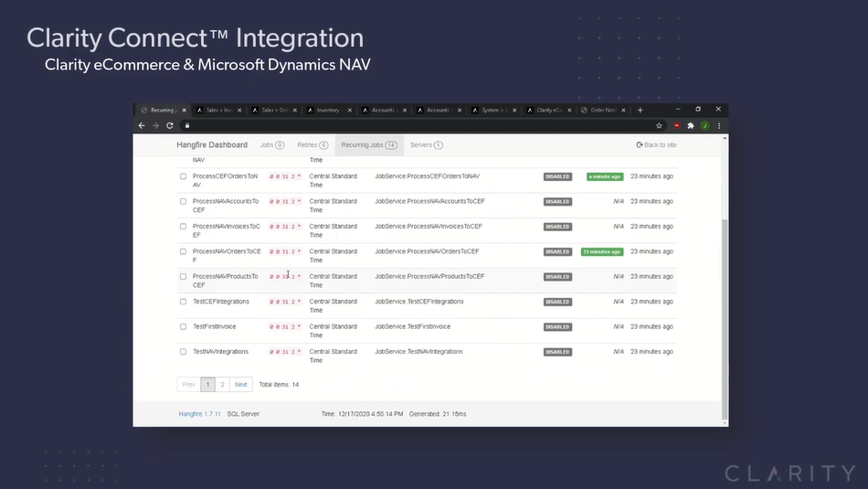Check the ProcessNAVOrdersToCEF job checkbox
Viewport: 868px width, 489px height.
[183, 251]
